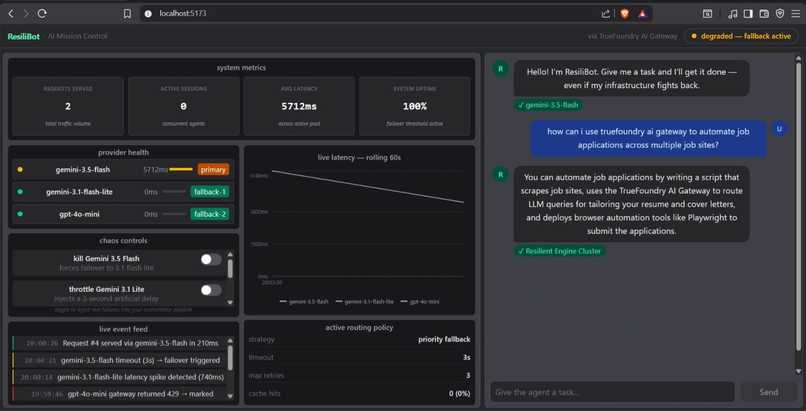
Task: Click the Resilient Engine Cluster tag
Action: [x=560, y=251]
